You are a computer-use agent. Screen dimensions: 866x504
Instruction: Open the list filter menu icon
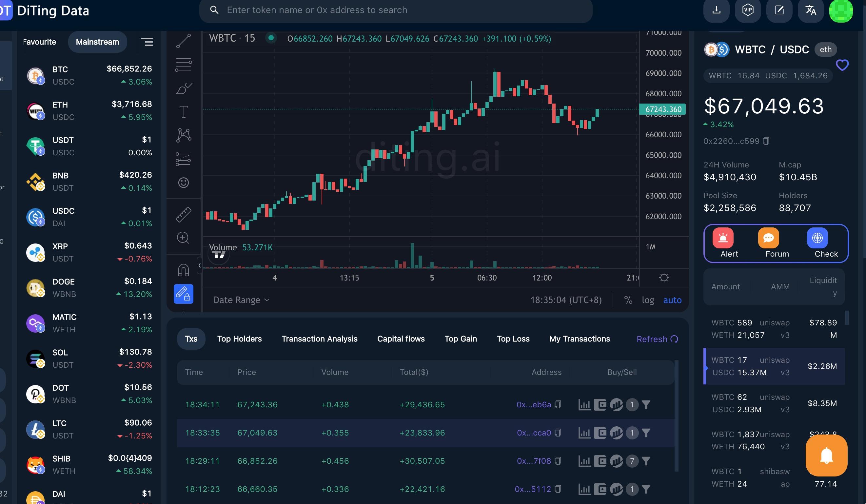click(147, 42)
